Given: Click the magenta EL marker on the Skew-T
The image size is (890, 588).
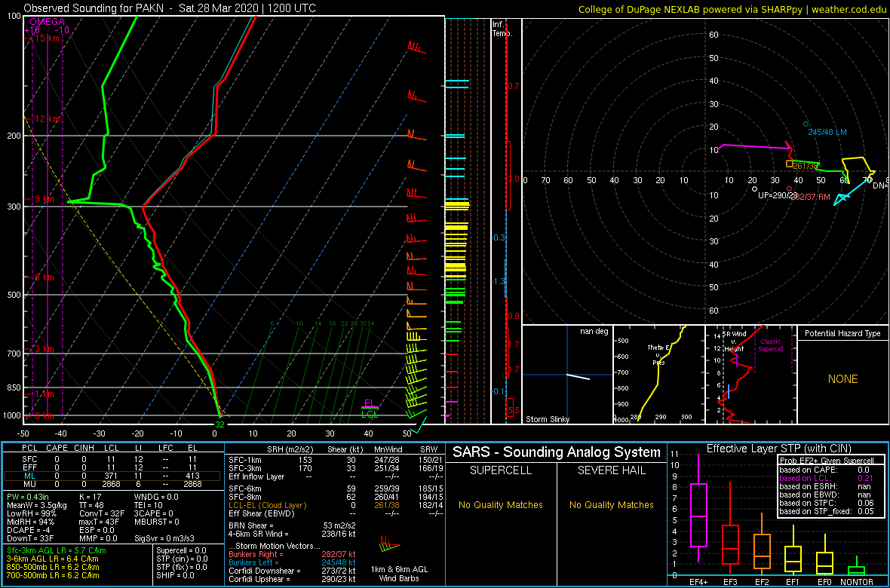Looking at the screenshot, I should 370,404.
